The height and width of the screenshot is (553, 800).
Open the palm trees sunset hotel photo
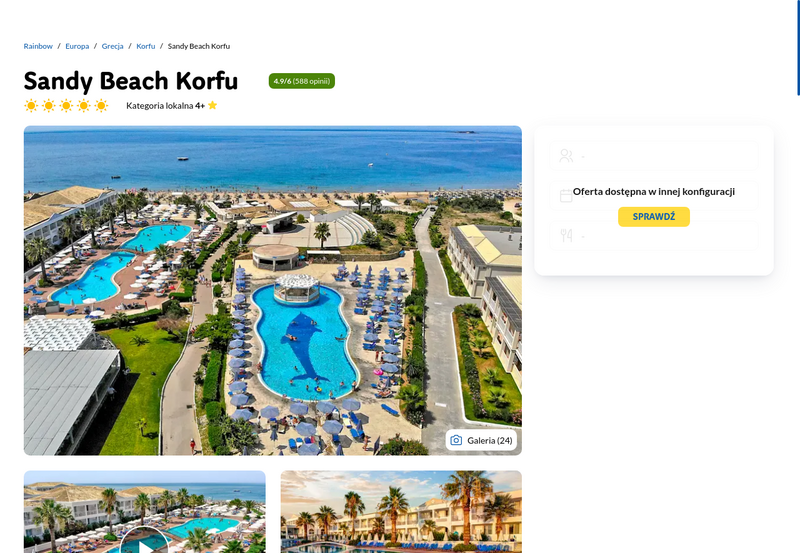(401, 512)
